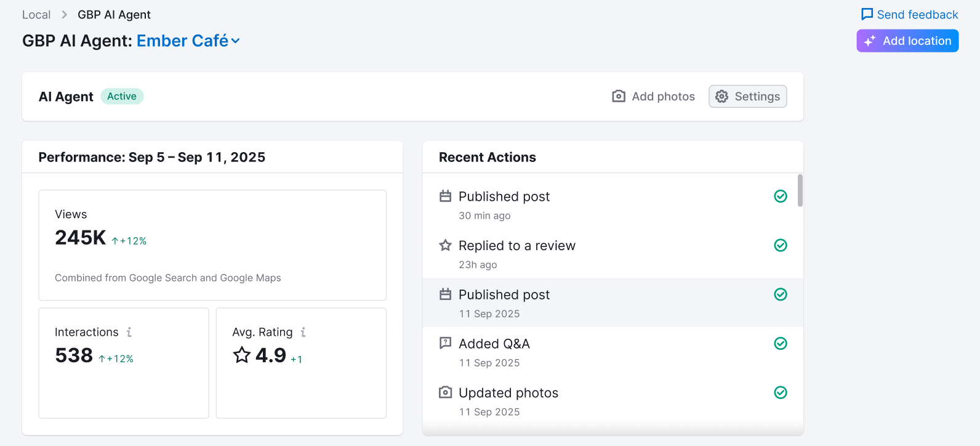Click the chevron next to Ember Café
Image resolution: width=980 pixels, height=446 pixels.
click(x=236, y=41)
